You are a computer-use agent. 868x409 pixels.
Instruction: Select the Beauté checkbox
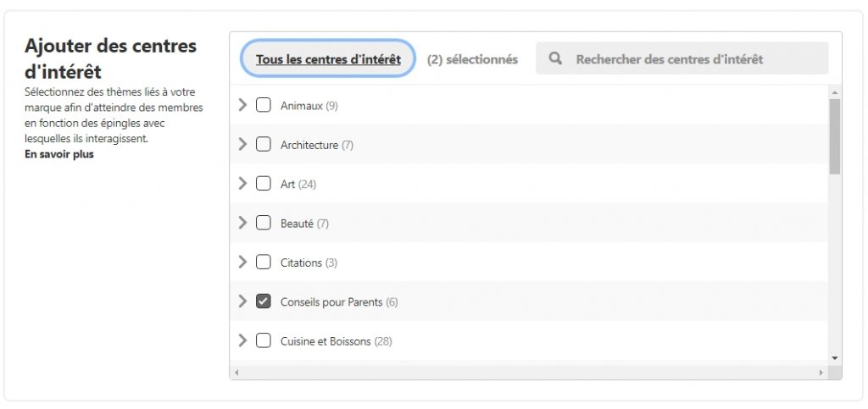[x=264, y=224]
